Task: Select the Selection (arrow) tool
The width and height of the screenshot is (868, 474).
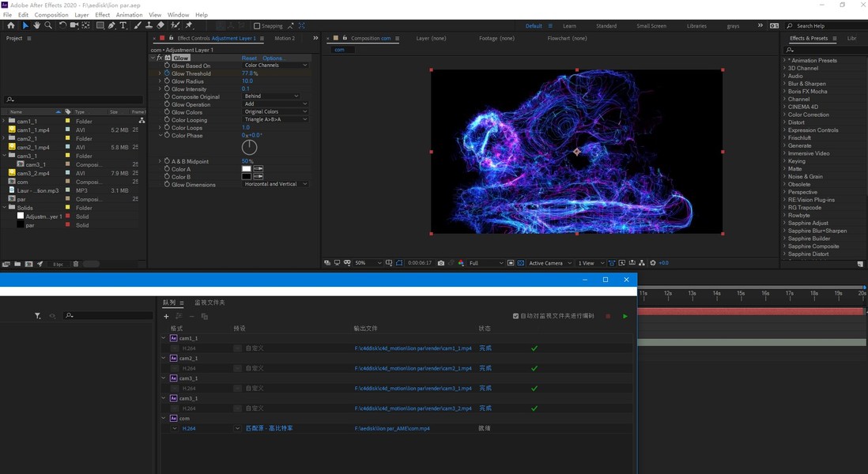Action: 25,25
